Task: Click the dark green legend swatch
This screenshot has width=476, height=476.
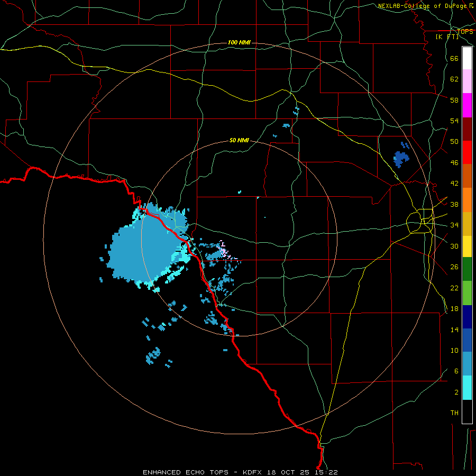Action: pos(467,269)
